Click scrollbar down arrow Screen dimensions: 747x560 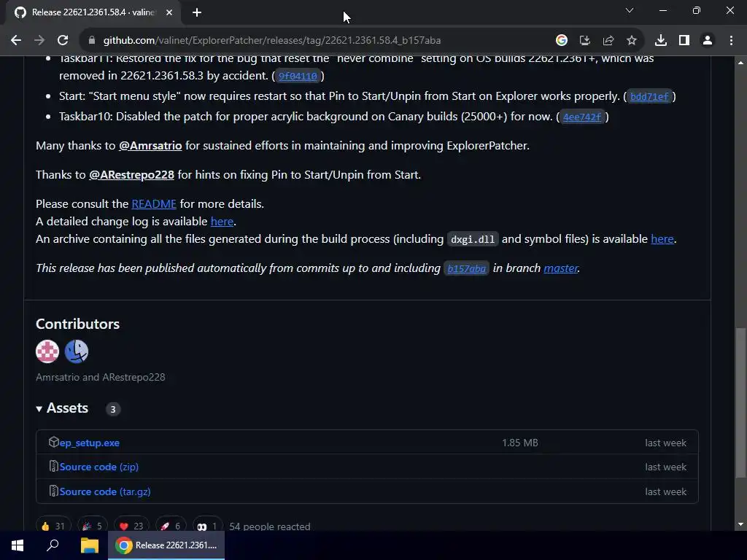point(740,525)
